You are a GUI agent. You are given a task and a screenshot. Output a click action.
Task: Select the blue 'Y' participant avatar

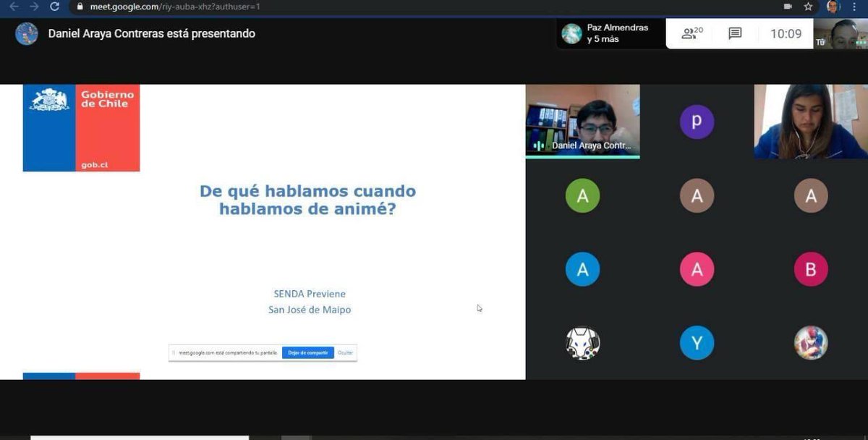coord(697,343)
